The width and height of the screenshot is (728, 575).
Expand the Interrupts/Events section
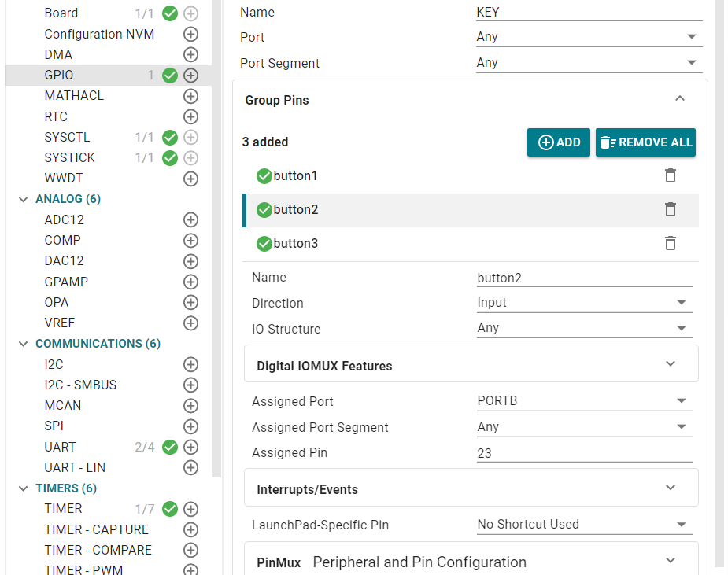[x=671, y=488]
